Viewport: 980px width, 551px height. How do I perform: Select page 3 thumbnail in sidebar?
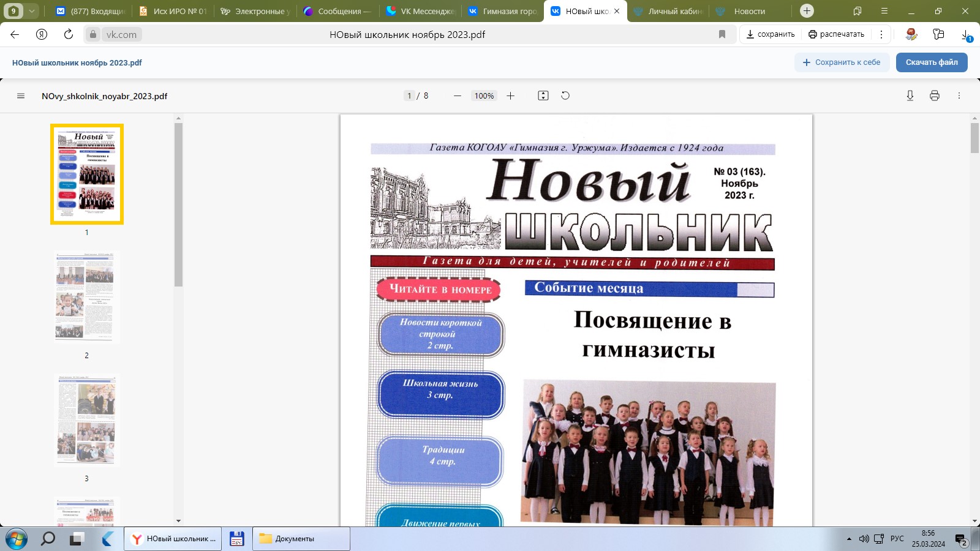pyautogui.click(x=87, y=421)
